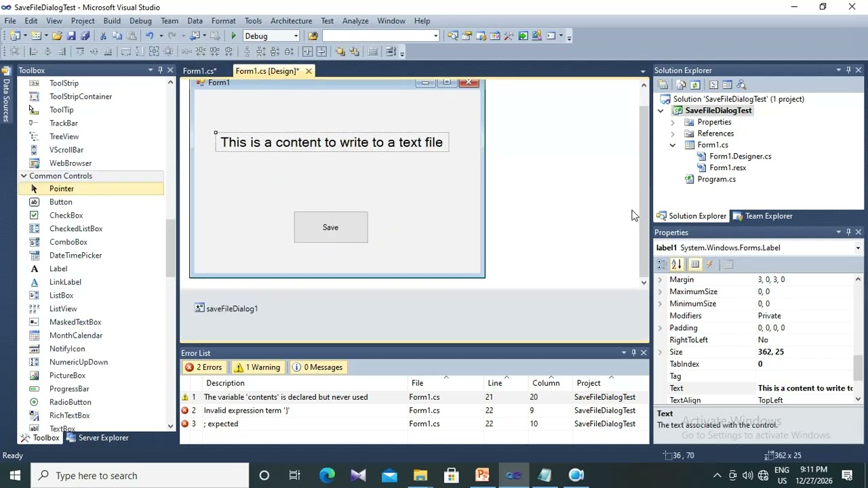Image resolution: width=868 pixels, height=488 pixels.
Task: Click the Open File folder icon
Action: [x=57, y=36]
